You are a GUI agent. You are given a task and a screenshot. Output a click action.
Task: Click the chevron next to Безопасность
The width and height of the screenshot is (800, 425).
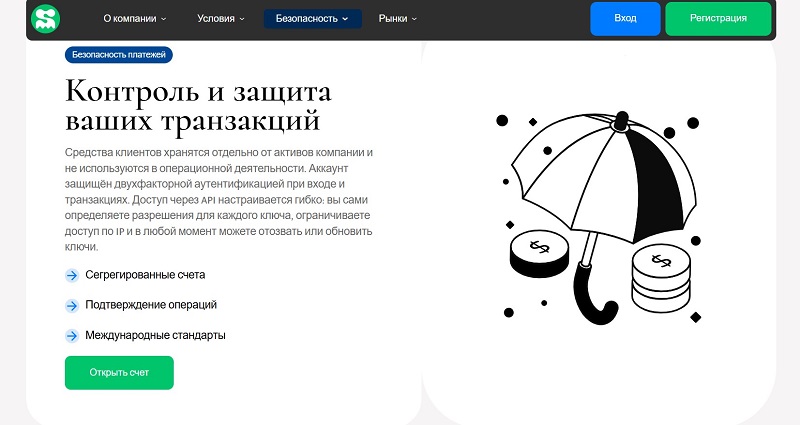click(345, 19)
